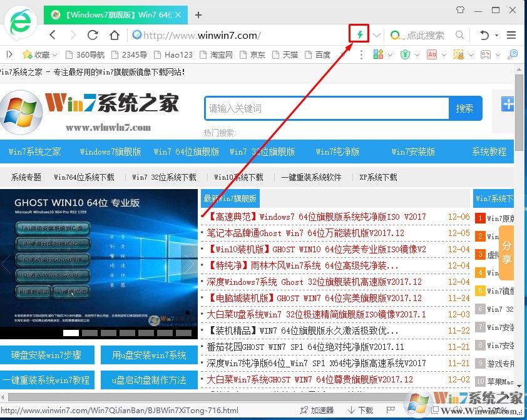Expand the screenshot tool dropdown arrow
Image resolution: width=527 pixels, height=420 pixels.
point(471,54)
